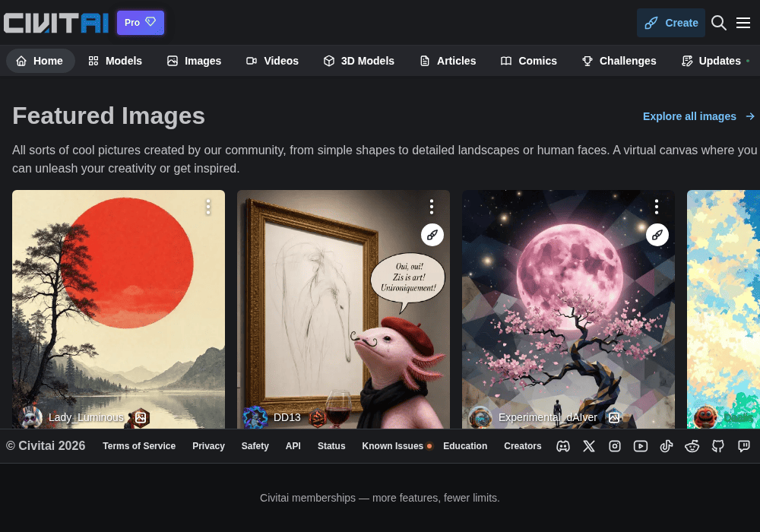
Task: Visit Civitai's X (Twitter) icon
Action: pos(589,446)
